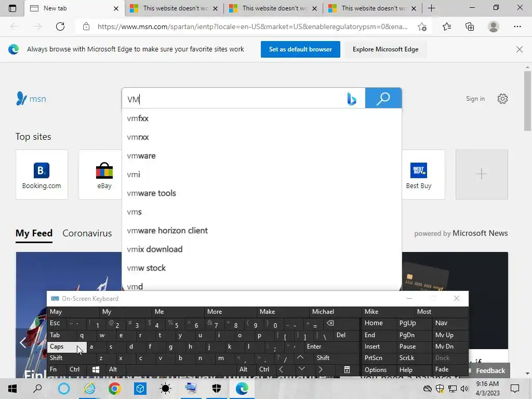
Task: Select 'vmware' search suggestion
Action: (262, 156)
